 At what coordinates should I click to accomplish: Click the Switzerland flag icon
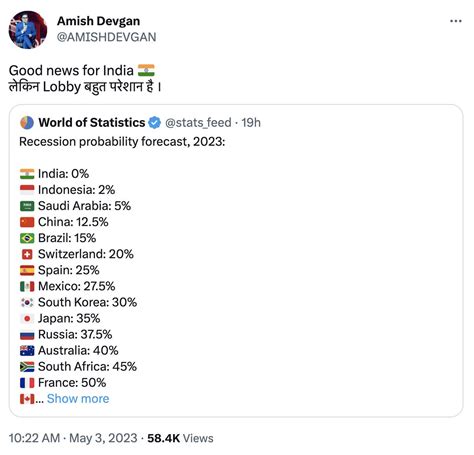tap(27, 254)
